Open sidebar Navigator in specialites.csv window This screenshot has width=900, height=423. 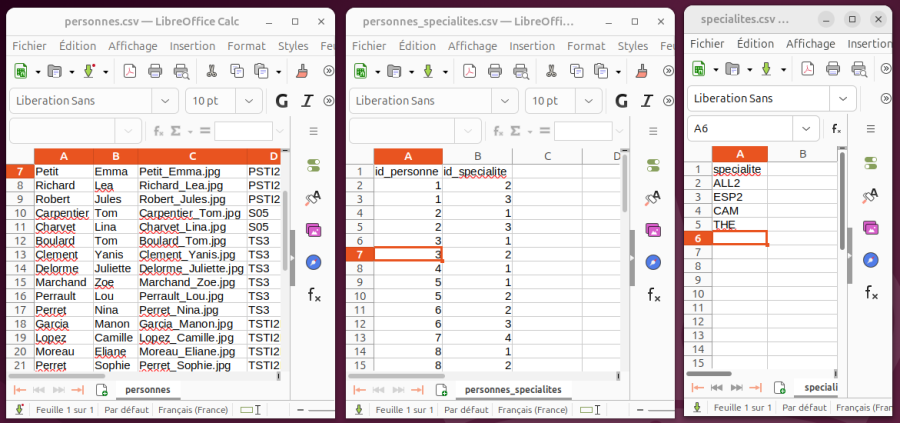tap(871, 260)
